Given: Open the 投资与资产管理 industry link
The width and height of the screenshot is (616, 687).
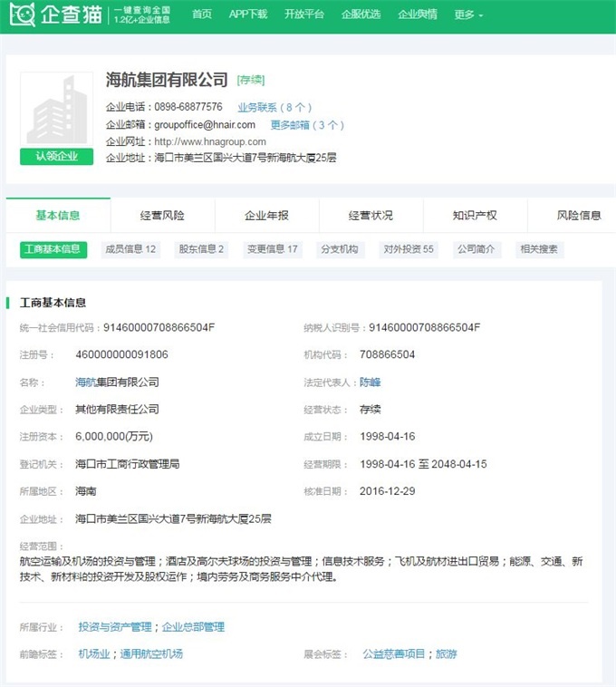Looking at the screenshot, I should pyautogui.click(x=115, y=626).
